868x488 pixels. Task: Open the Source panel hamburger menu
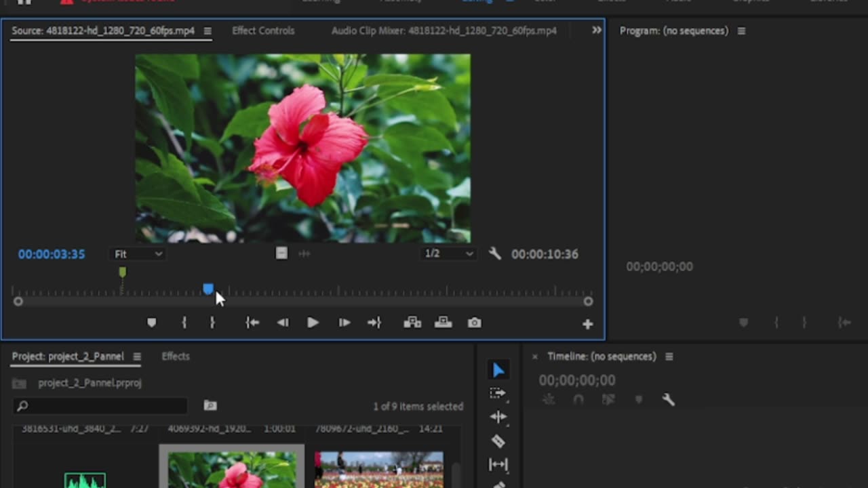(x=208, y=31)
